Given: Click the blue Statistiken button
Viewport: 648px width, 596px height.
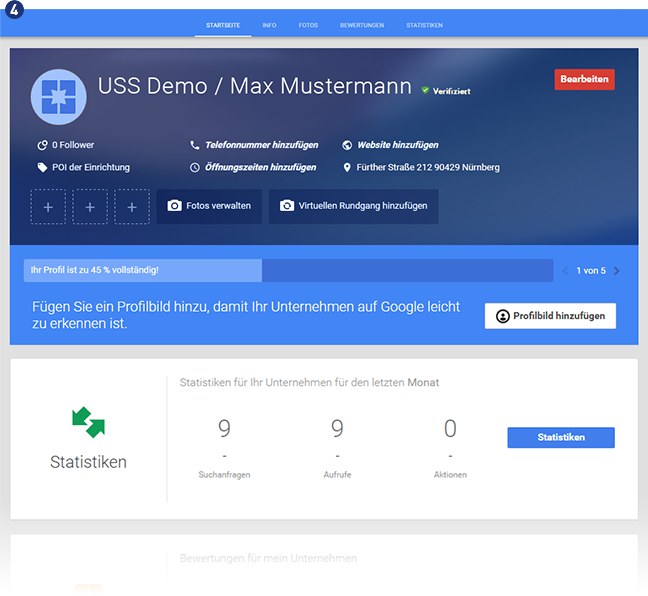Looking at the screenshot, I should (561, 437).
